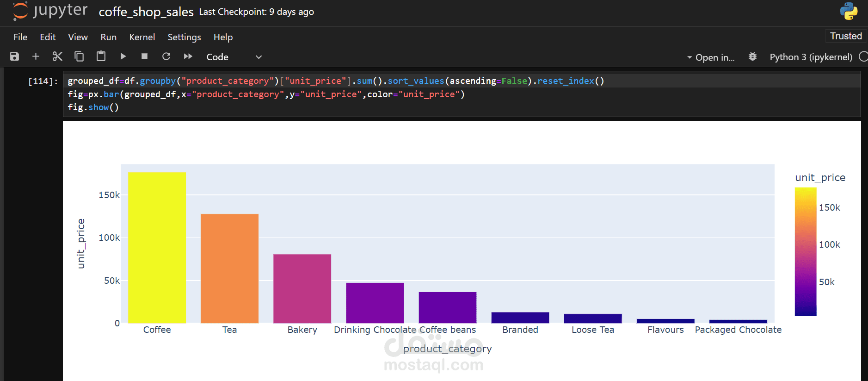The height and width of the screenshot is (381, 868).
Task: Click the unit_price colorbar title
Action: click(x=820, y=178)
